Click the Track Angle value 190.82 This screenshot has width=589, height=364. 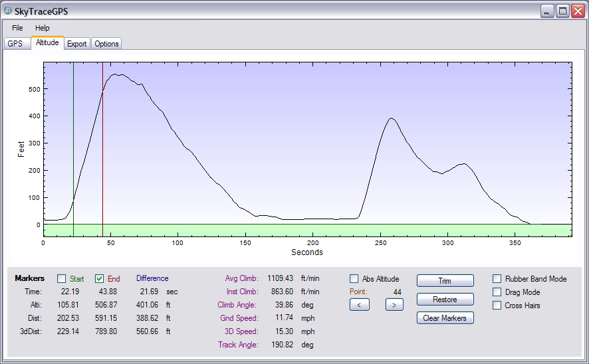tap(282, 345)
